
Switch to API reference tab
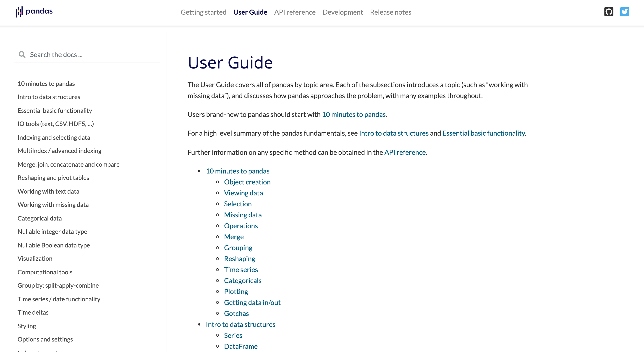(294, 12)
